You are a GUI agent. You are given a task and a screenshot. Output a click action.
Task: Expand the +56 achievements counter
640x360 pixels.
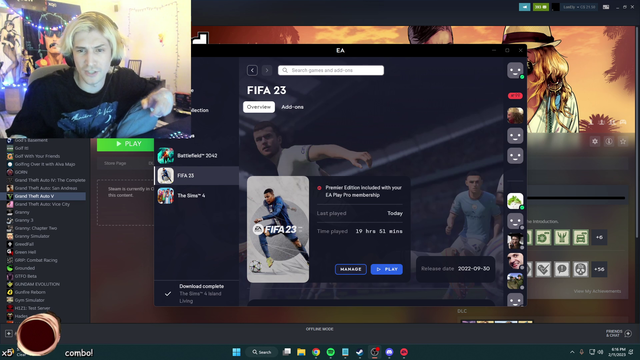599,269
